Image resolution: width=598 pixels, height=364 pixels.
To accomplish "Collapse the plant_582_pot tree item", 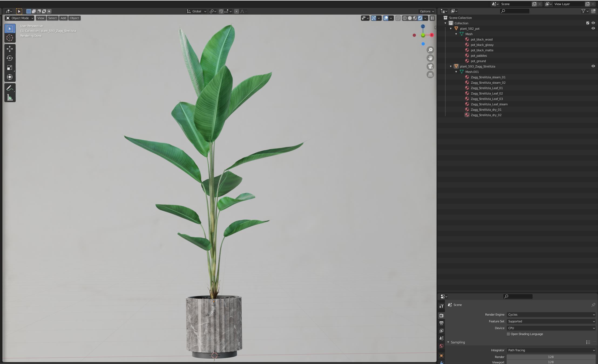I will [451, 29].
